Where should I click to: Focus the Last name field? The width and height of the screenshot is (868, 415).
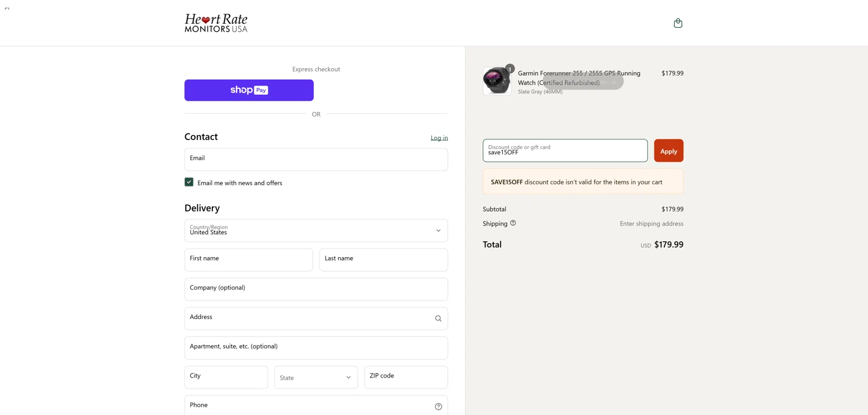384,260
